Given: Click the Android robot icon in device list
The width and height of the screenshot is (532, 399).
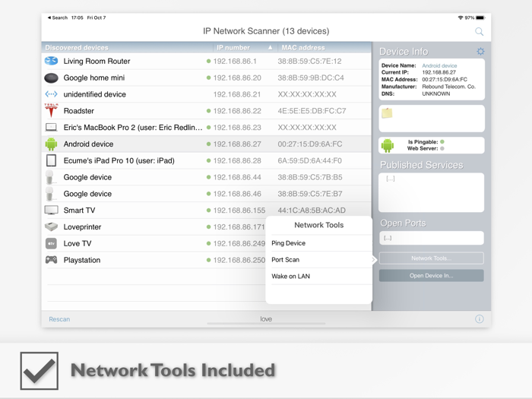Looking at the screenshot, I should 51,144.
